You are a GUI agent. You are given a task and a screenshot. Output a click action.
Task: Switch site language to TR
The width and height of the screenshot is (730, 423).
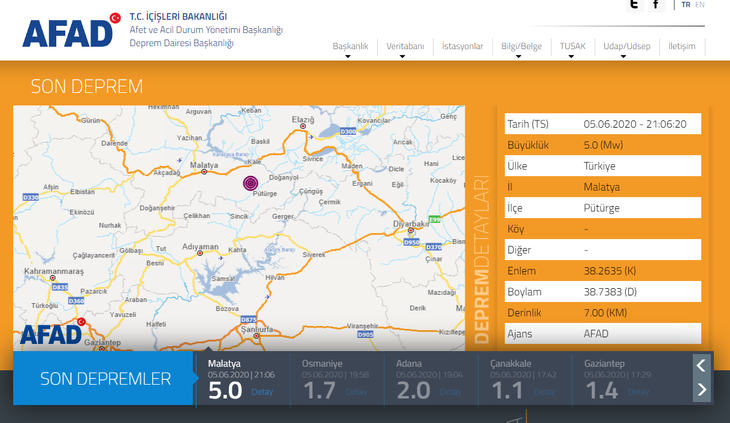click(x=685, y=5)
